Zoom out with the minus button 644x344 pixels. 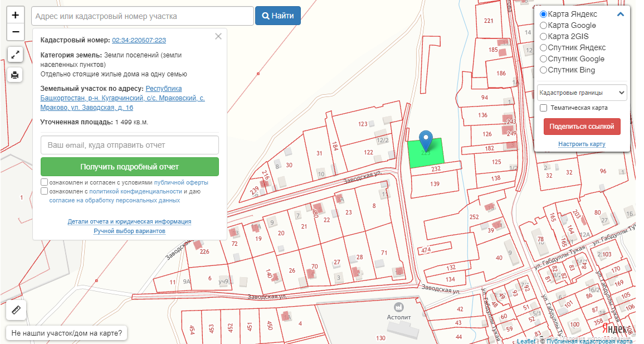pos(15,32)
